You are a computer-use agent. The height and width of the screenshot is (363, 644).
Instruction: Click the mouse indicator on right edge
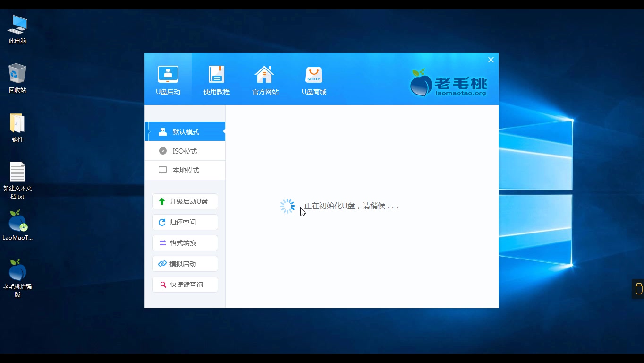point(638,288)
